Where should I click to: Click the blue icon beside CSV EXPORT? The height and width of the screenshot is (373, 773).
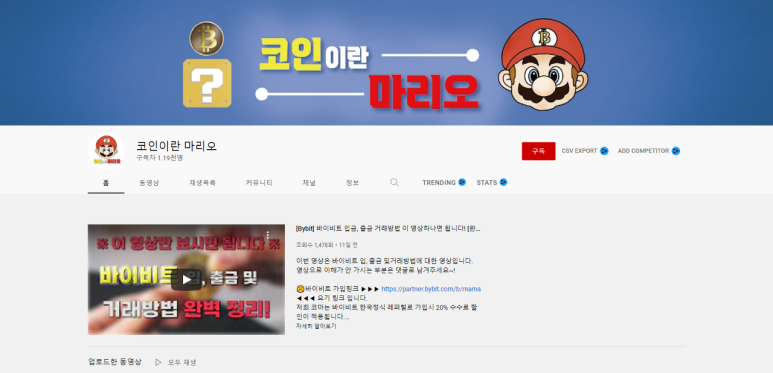coord(604,151)
